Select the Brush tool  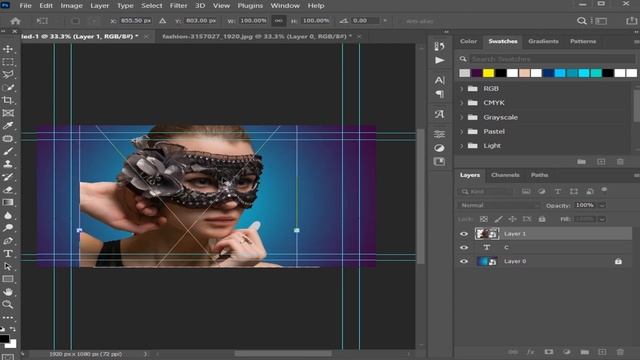(x=8, y=151)
